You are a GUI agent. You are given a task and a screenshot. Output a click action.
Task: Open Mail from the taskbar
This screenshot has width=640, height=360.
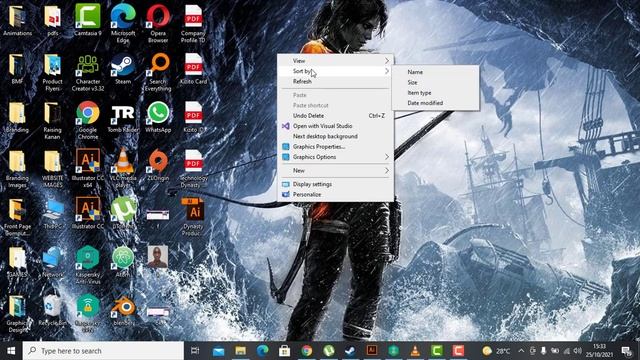pyautogui.click(x=218, y=351)
